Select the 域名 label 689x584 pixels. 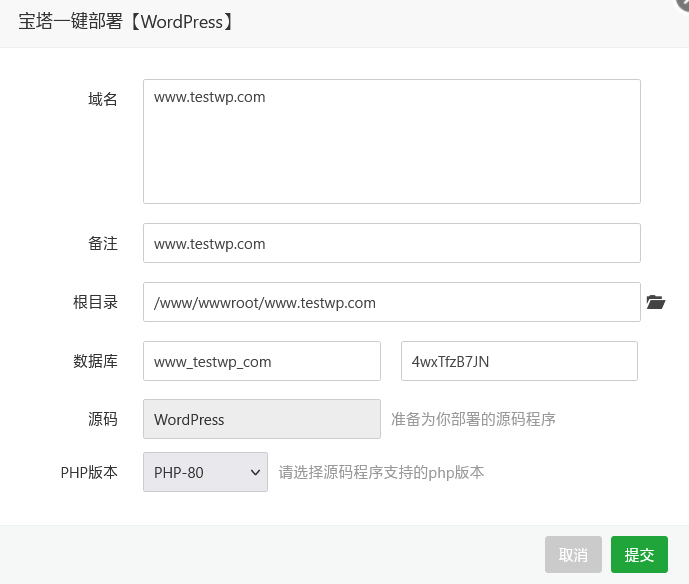coord(103,99)
